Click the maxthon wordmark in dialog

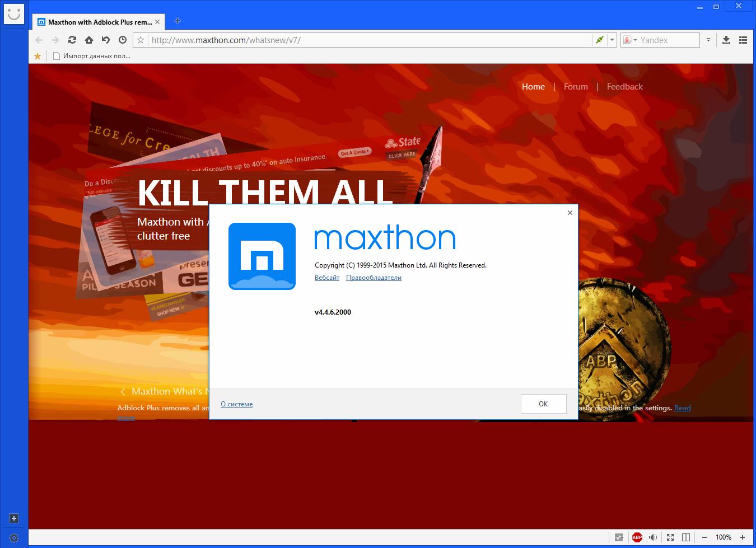click(385, 238)
